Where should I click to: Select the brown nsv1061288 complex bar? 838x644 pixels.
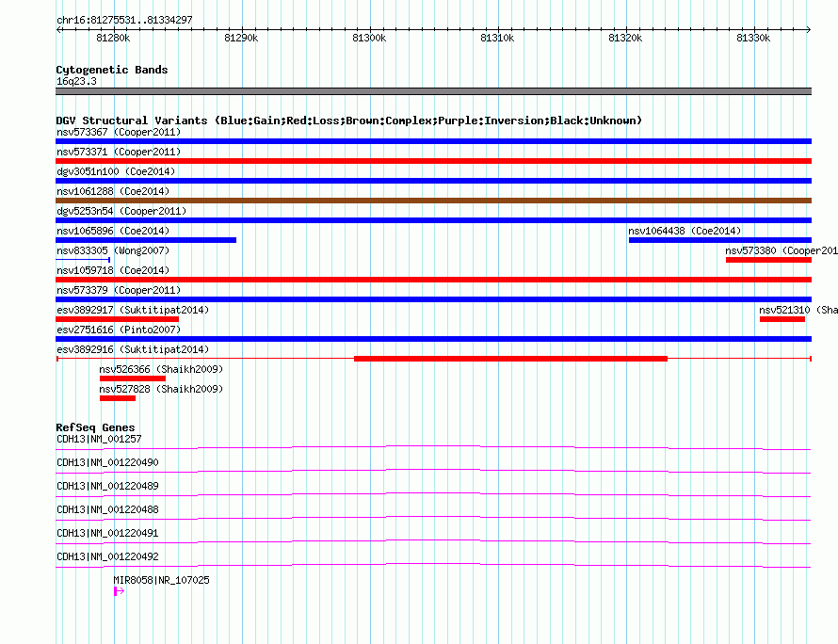pyautogui.click(x=433, y=201)
